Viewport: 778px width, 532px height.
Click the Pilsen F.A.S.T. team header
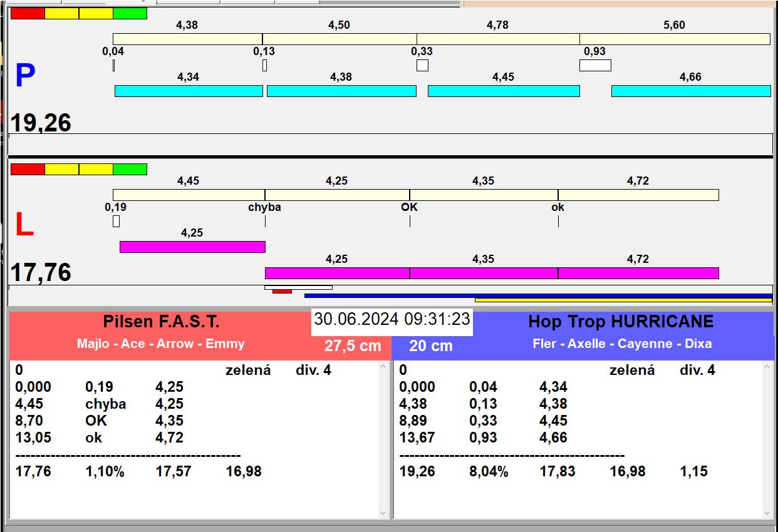coord(161,322)
